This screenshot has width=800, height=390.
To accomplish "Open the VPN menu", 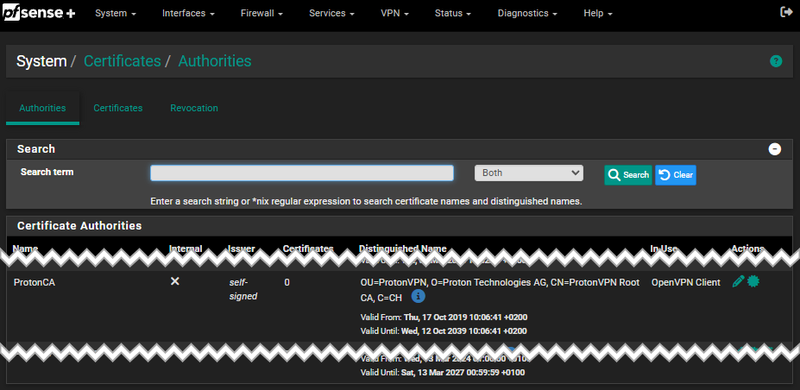I will pyautogui.click(x=395, y=14).
